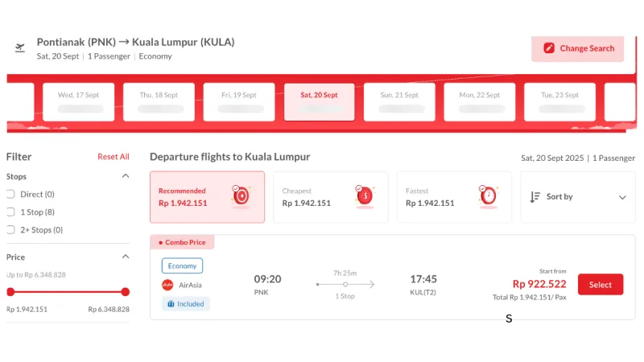The image size is (644, 362).
Task: Select the AirAsia 09:20 flight
Action: (x=601, y=285)
